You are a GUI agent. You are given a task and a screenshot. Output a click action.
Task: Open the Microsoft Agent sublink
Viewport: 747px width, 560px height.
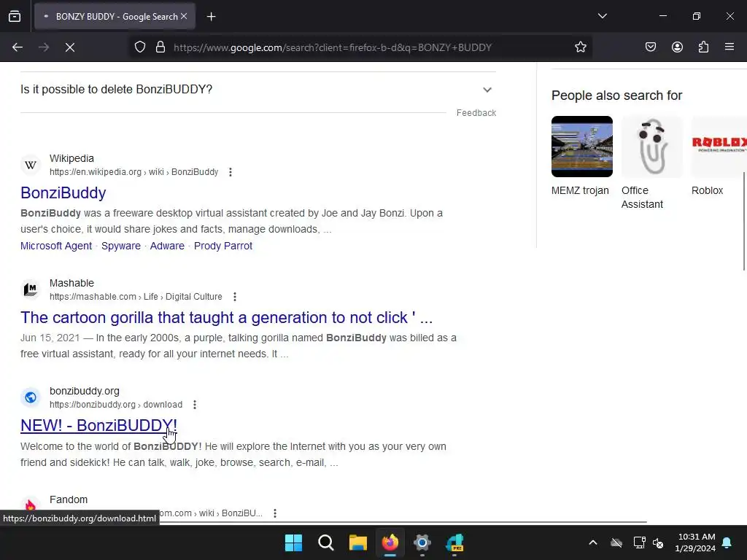click(x=55, y=246)
